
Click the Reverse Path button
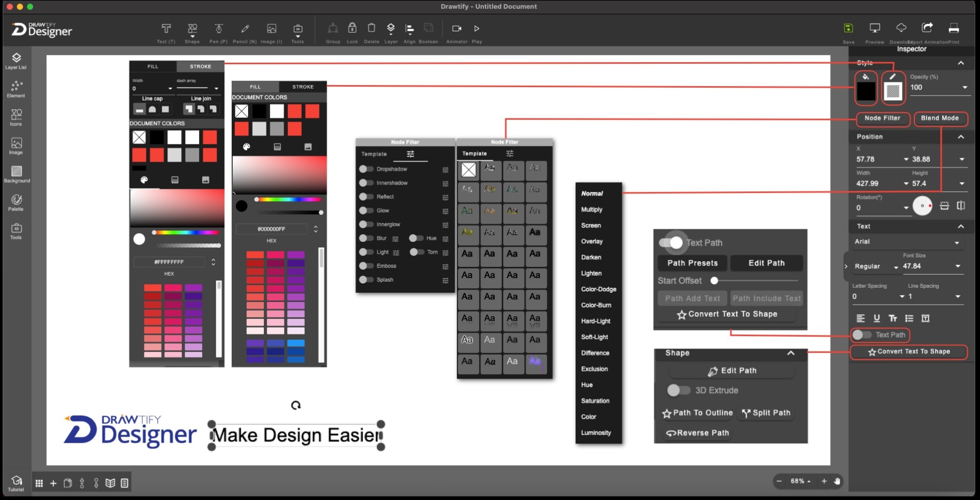click(697, 433)
